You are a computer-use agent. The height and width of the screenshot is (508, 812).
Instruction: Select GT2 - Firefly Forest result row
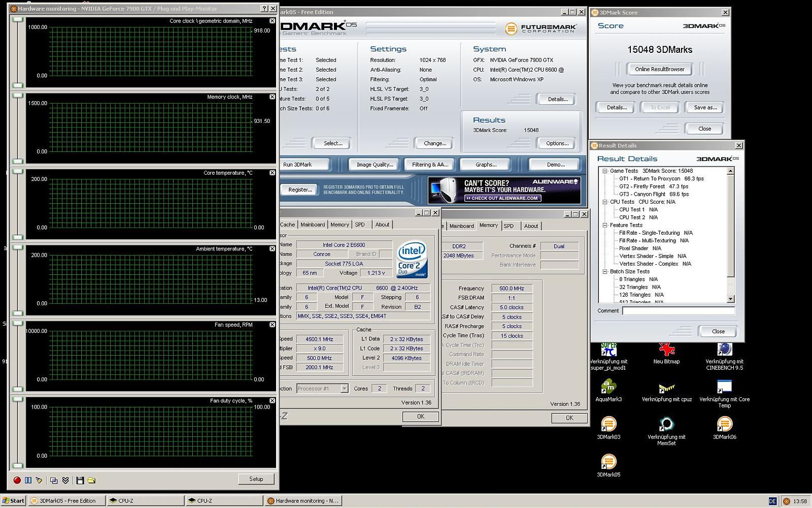tap(654, 186)
